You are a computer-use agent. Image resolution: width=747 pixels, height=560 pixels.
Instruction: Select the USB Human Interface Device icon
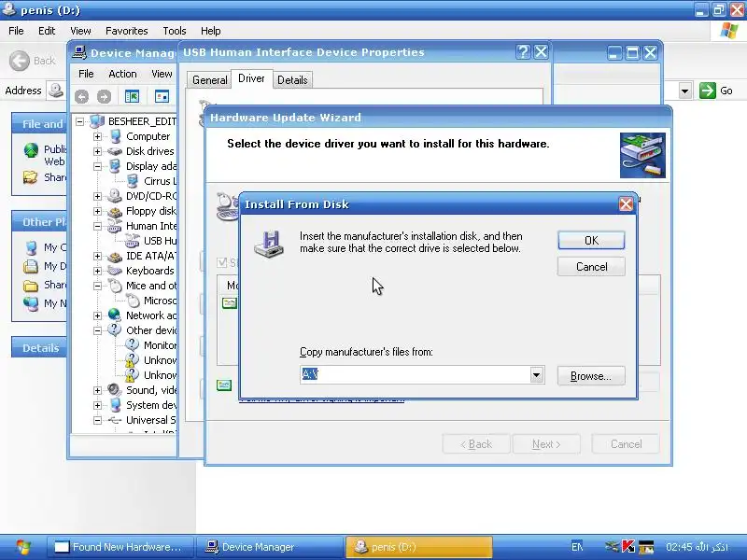point(133,241)
